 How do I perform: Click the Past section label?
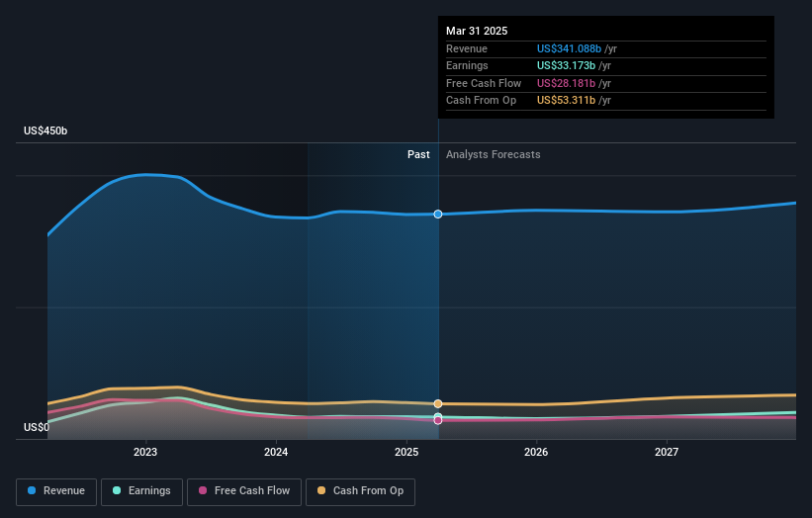click(x=418, y=155)
